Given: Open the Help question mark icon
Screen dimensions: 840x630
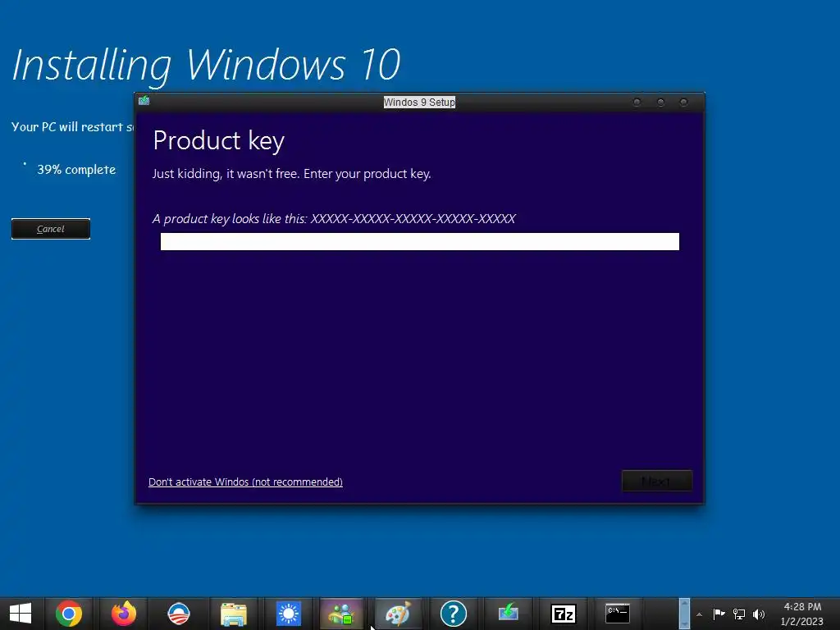Looking at the screenshot, I should click(453, 614).
